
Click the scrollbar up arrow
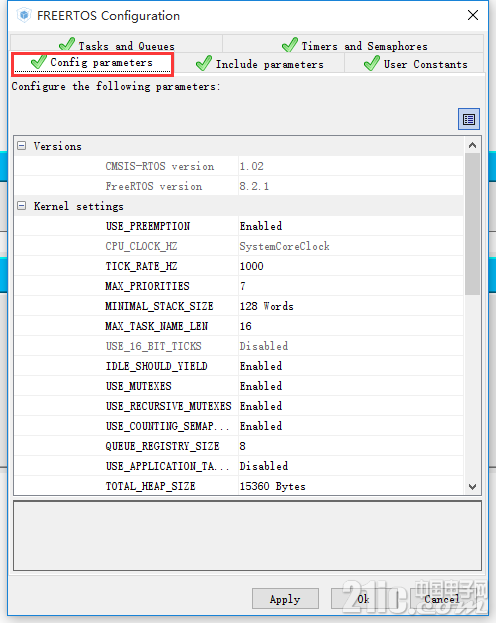click(x=472, y=145)
